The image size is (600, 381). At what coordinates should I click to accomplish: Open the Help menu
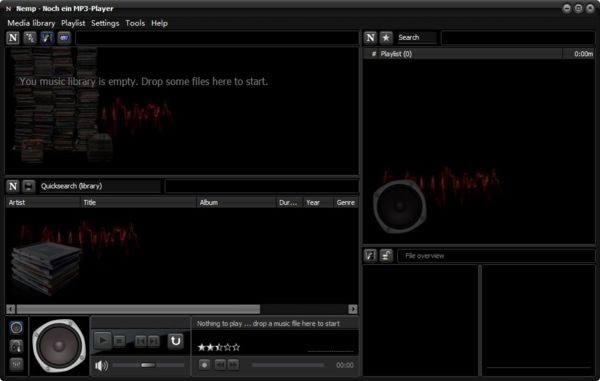point(159,23)
